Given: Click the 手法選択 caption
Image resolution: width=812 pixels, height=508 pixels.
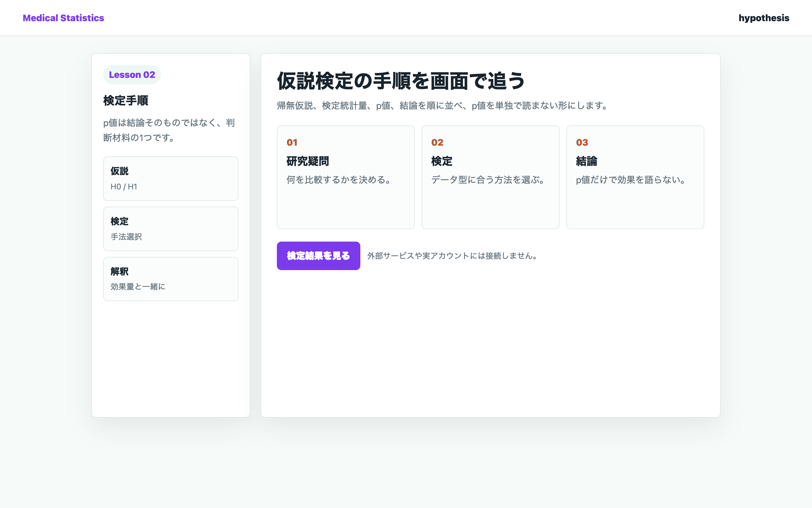Looking at the screenshot, I should coord(126,237).
